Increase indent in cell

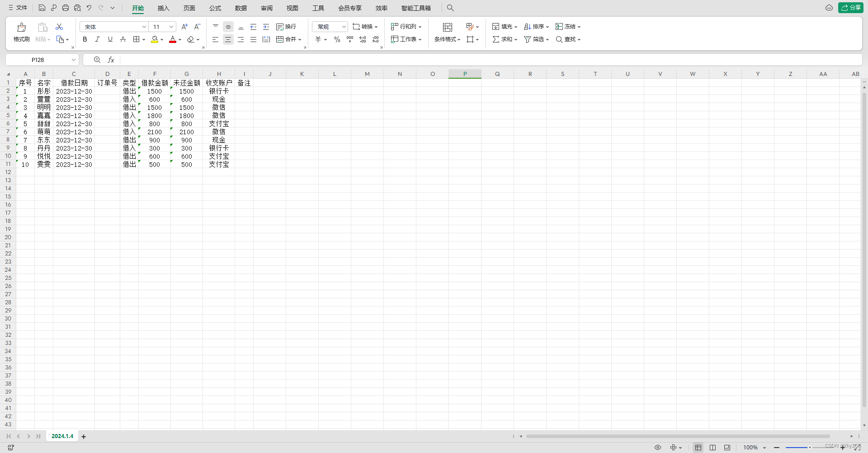click(x=266, y=27)
